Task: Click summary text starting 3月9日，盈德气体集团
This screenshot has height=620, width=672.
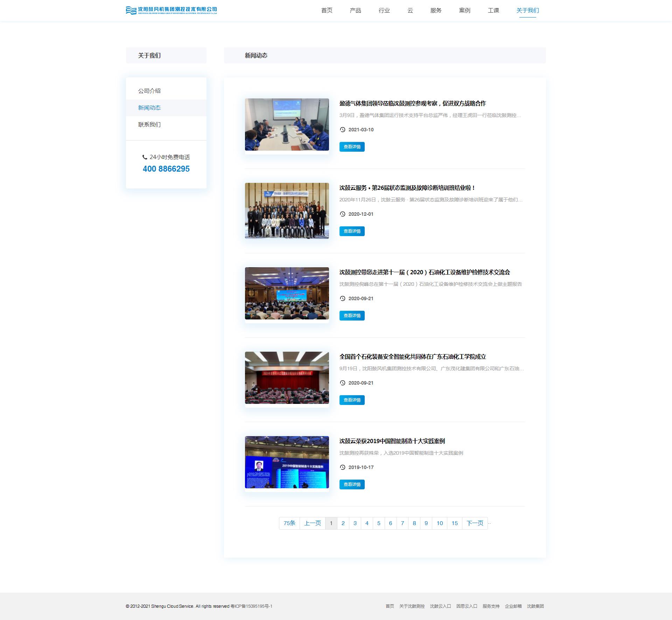Action: click(x=430, y=116)
